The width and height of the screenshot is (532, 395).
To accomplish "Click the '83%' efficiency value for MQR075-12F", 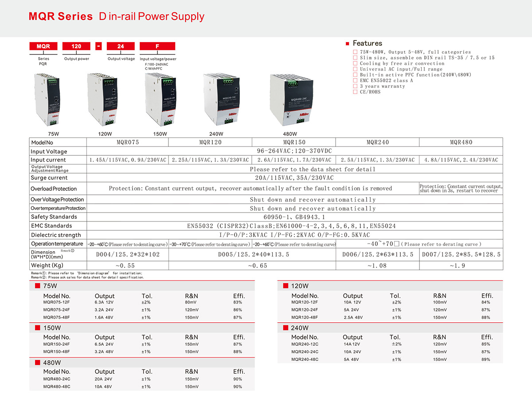I will (x=238, y=303).
